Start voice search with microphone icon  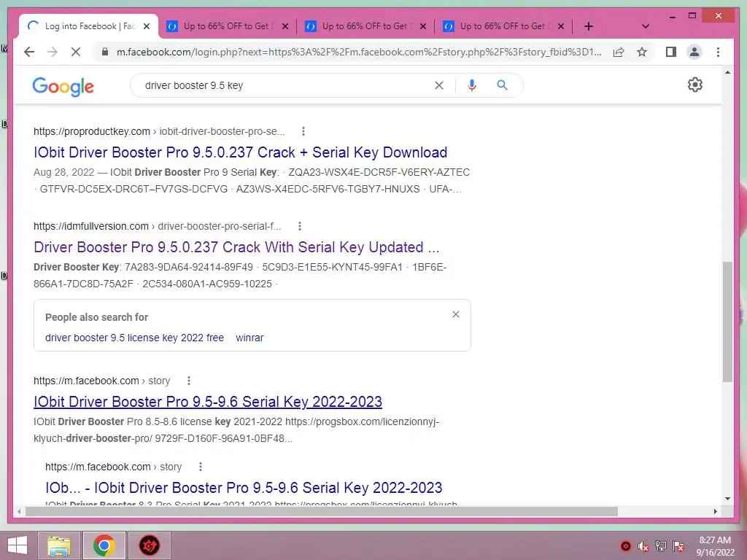pos(472,85)
